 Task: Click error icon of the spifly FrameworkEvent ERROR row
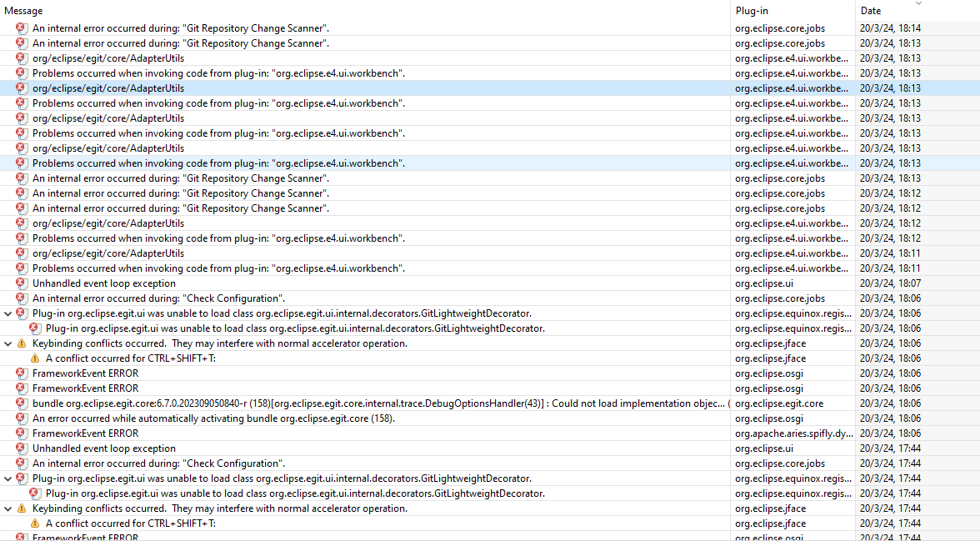pyautogui.click(x=22, y=433)
